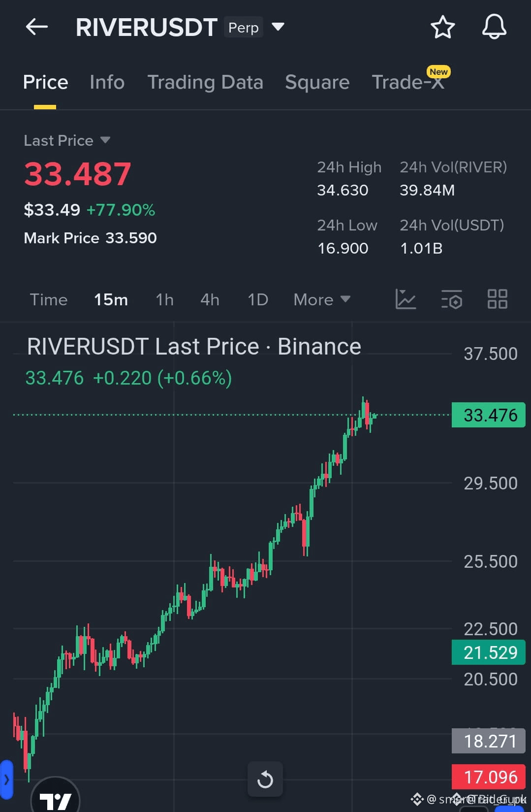The image size is (531, 812).
Task: Tap the Perp contract type badge
Action: pos(243,27)
